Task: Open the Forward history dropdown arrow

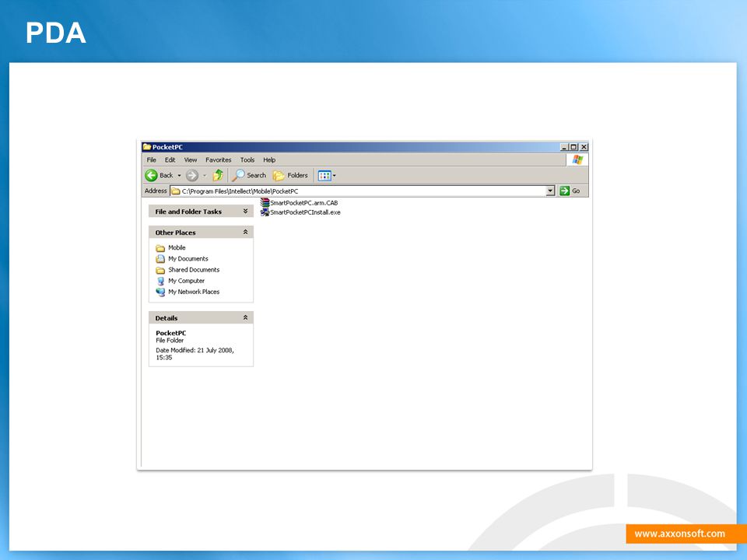Action: coord(205,176)
